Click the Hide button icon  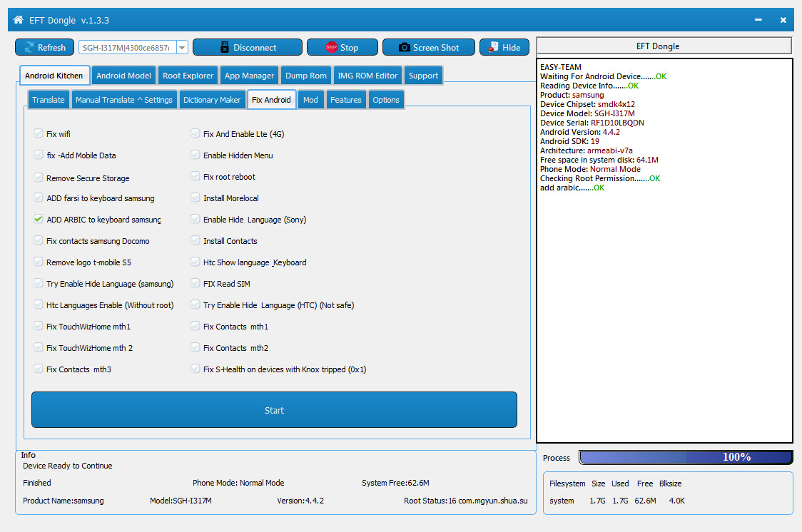pyautogui.click(x=493, y=47)
